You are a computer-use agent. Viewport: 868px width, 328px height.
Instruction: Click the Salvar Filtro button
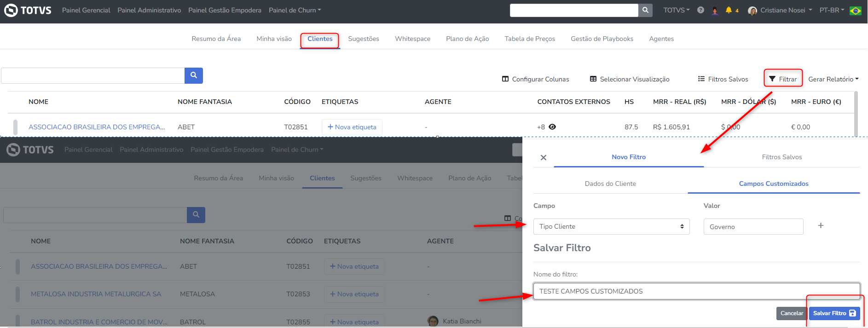pos(834,313)
